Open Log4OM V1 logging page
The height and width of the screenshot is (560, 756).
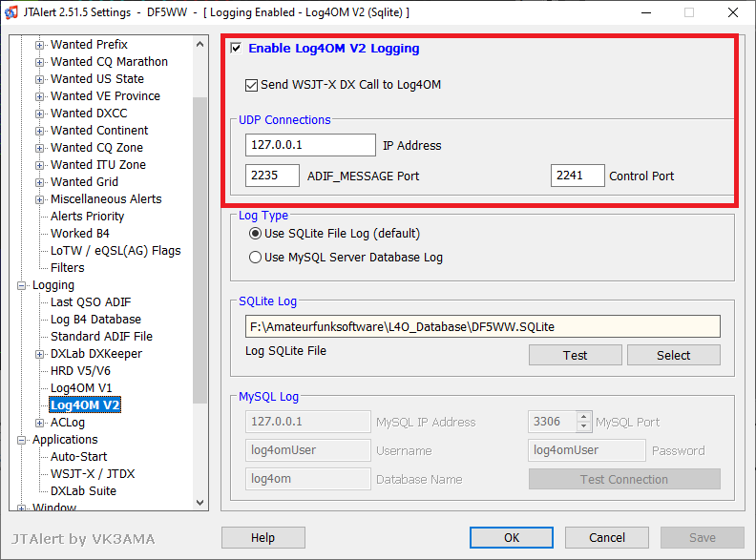81,388
